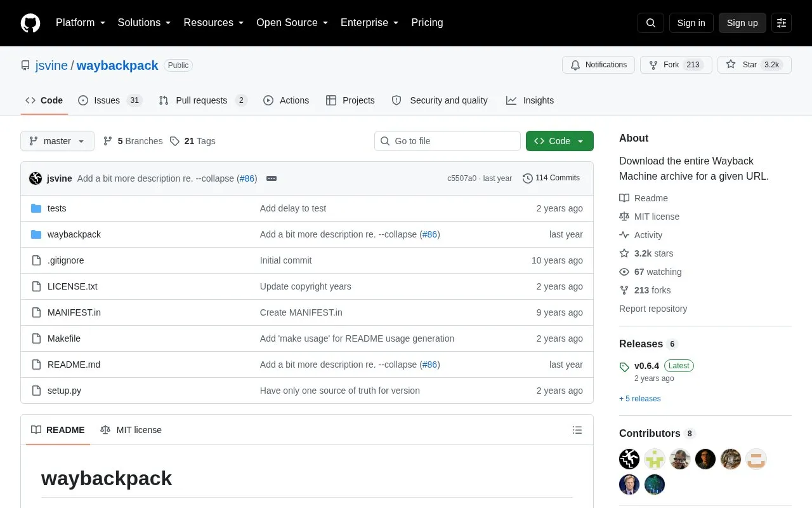Click the Sign in button

click(x=691, y=23)
